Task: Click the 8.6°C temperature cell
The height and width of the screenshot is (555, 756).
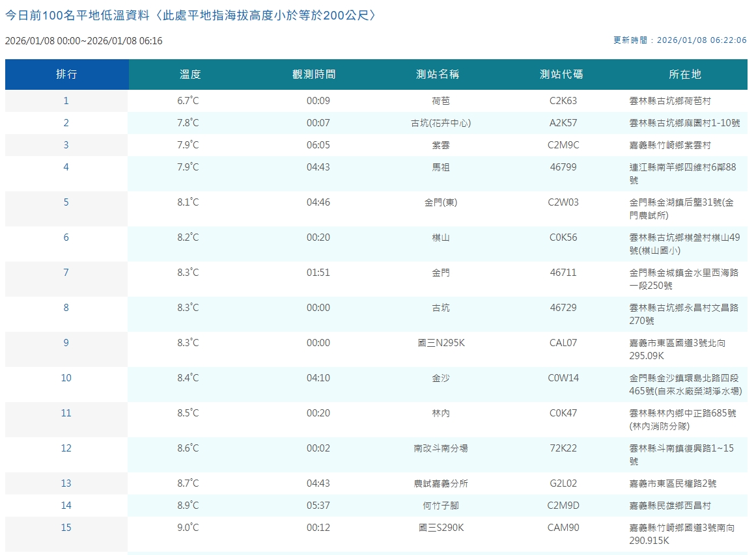Action: 188,448
